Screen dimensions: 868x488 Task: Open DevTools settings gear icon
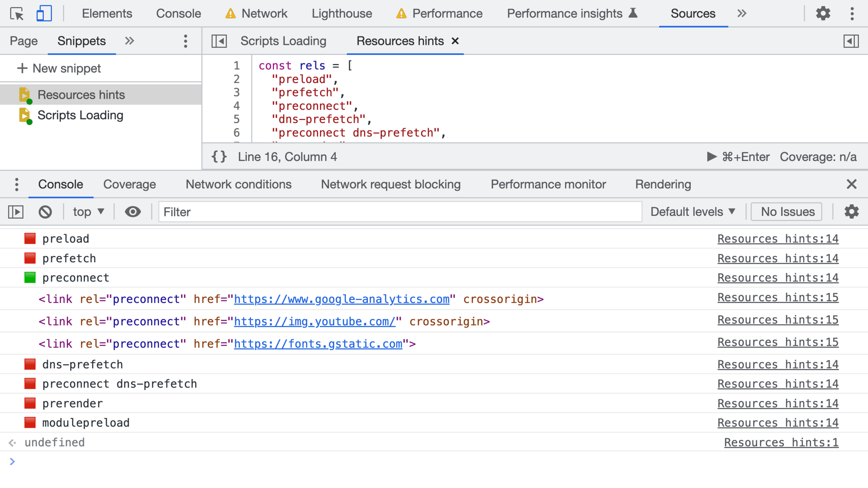[823, 14]
